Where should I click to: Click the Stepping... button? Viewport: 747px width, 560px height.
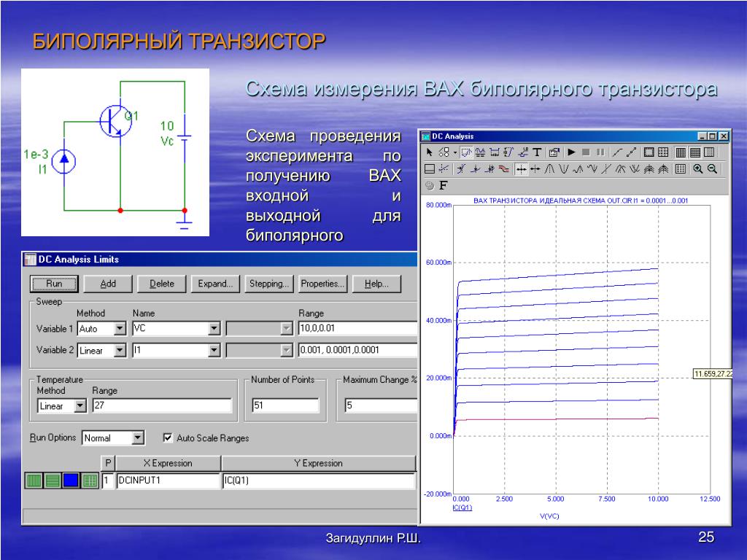[x=269, y=284]
